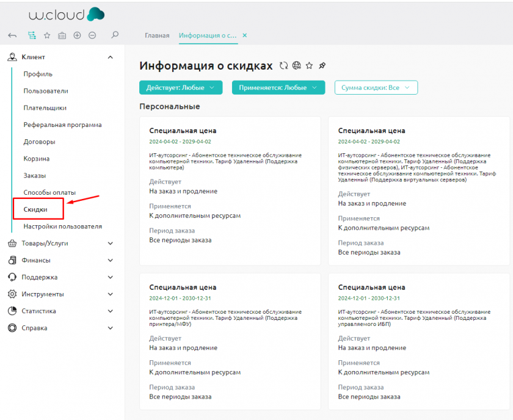Toggle the menu tree view icon
Viewport: 513px width, 420px height.
tap(32, 35)
